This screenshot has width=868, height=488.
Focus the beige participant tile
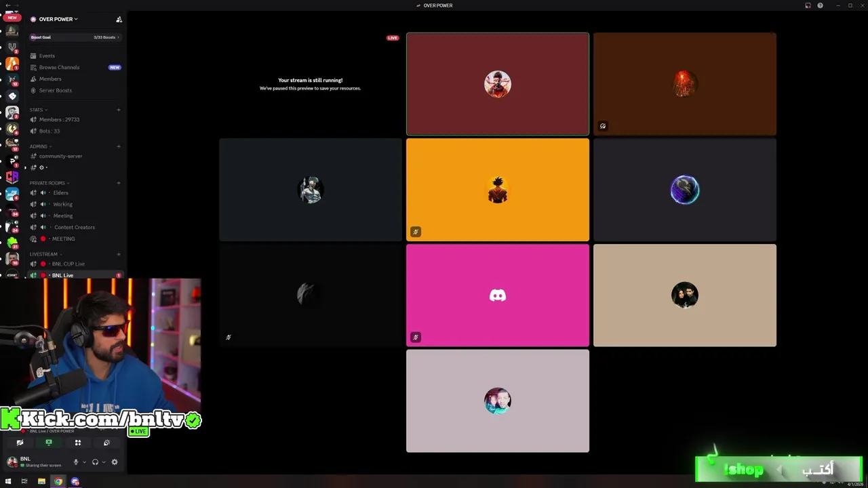pos(685,296)
